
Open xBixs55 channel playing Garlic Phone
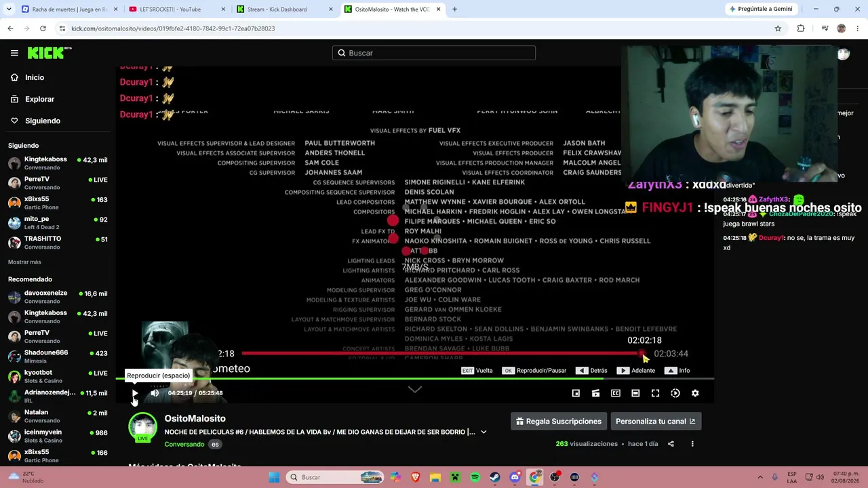pos(58,203)
